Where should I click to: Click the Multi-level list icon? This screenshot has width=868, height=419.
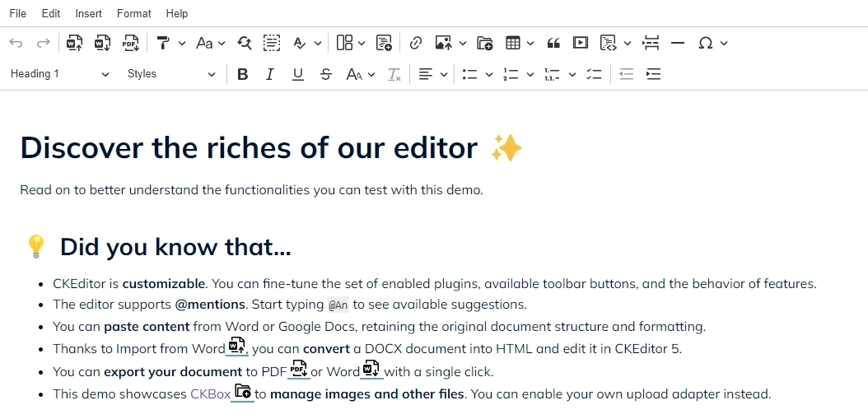552,74
